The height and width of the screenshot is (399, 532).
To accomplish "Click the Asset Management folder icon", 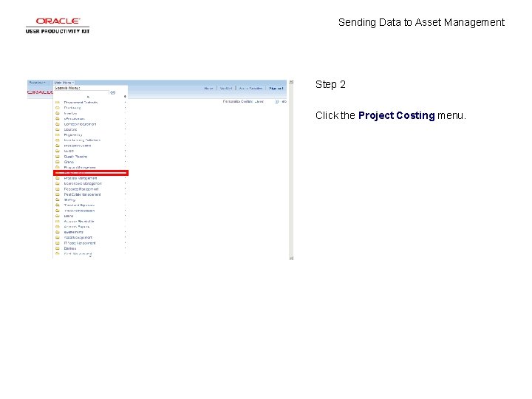I will (x=58, y=237).
